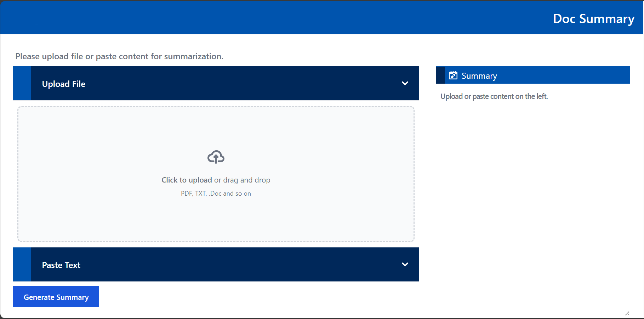Click the dark blue square left of Paste Text
Image resolution: width=644 pixels, height=319 pixels.
point(22,264)
